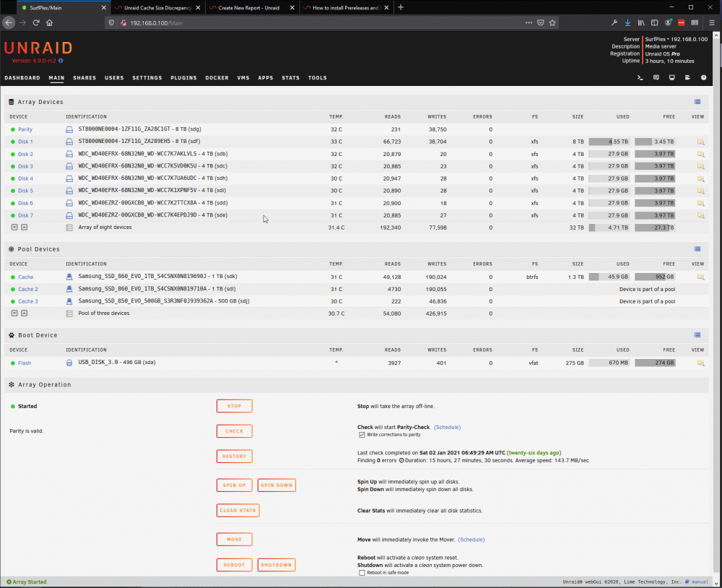
Task: Open the info monitor icon in header
Action: click(x=671, y=78)
